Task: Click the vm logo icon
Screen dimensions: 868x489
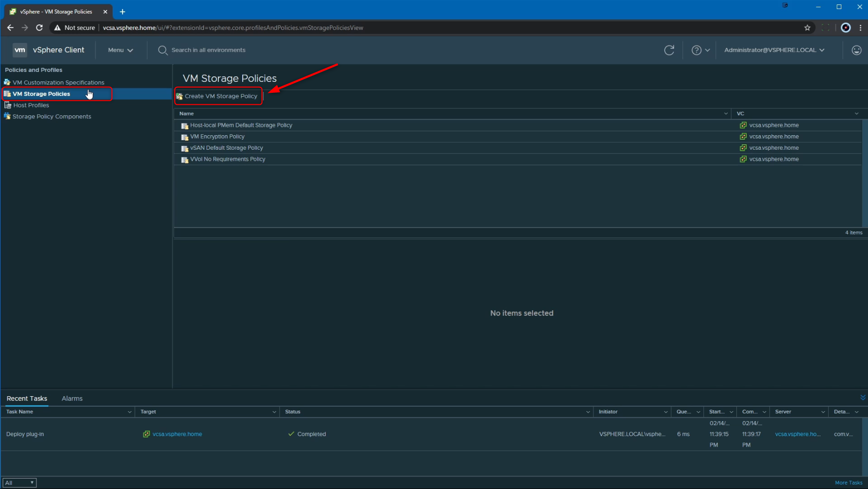Action: 20,50
